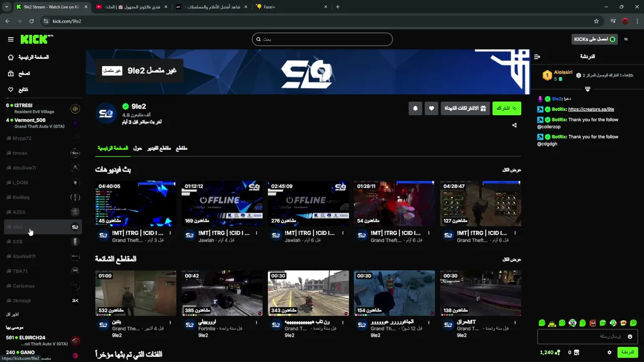
Task: Click the gift subscriptions button
Action: tap(465, 108)
